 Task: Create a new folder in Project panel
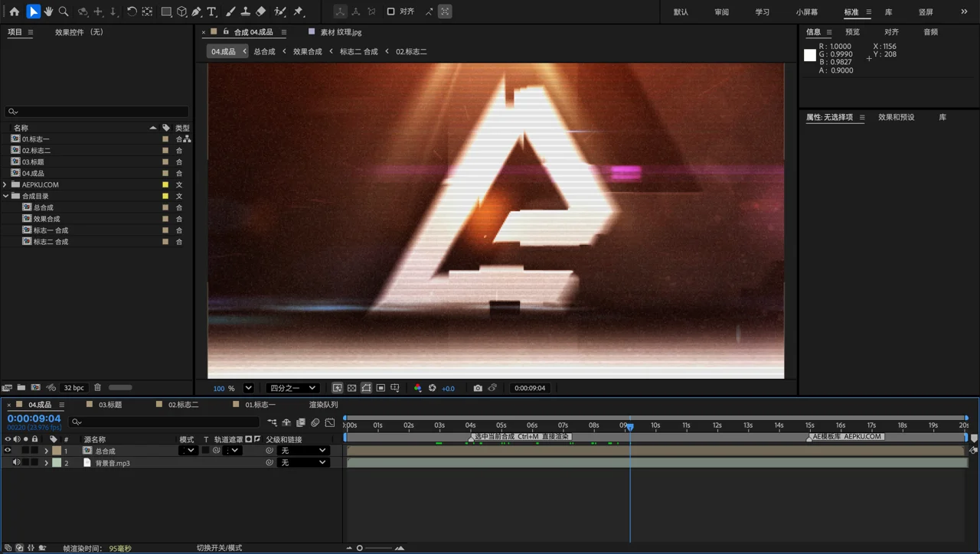pos(21,388)
